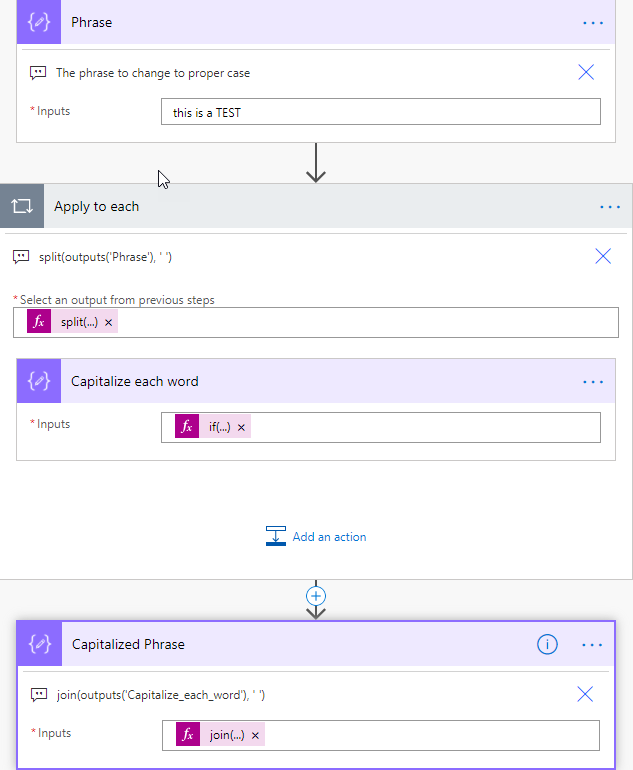This screenshot has height=770, width=633.
Task: Open the Capitalized Phrase ellipsis menu
Action: click(x=593, y=645)
